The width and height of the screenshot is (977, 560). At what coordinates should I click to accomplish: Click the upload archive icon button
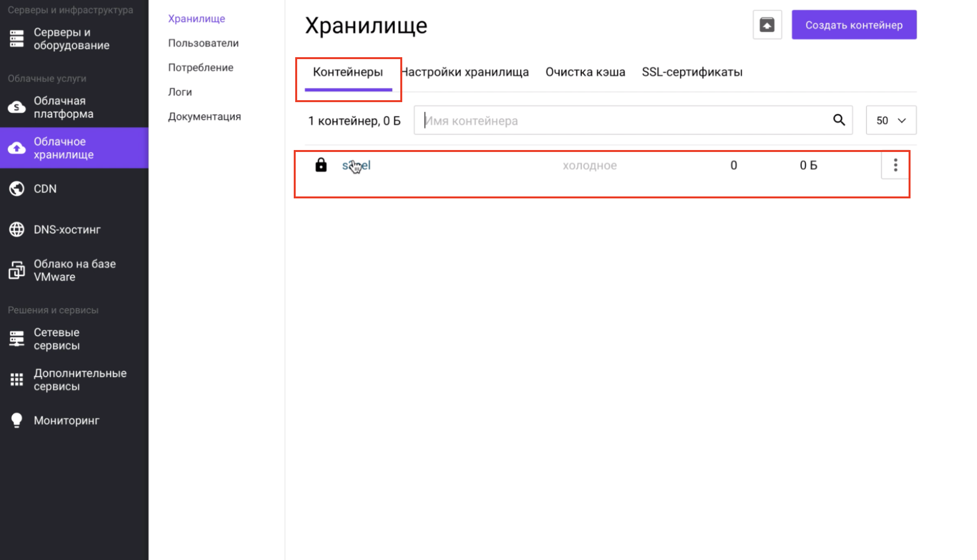(x=767, y=25)
